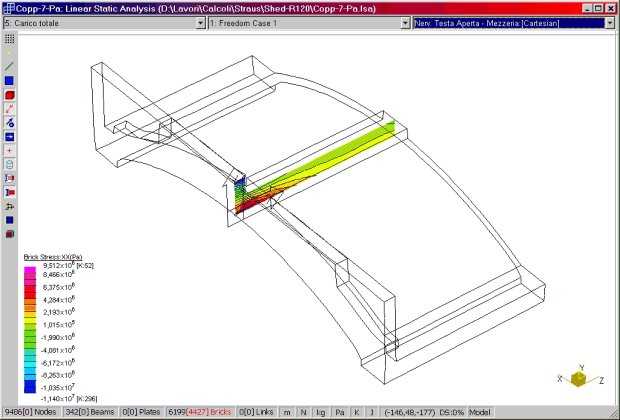Click the dotted grid icon atop left toolbar

[9, 38]
